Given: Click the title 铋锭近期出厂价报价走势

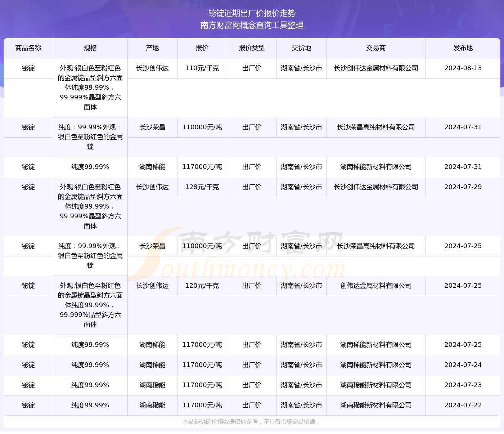Looking at the screenshot, I should tap(252, 13).
